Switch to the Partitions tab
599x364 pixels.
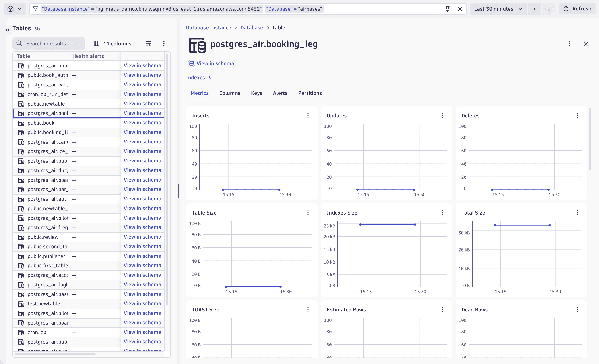310,93
